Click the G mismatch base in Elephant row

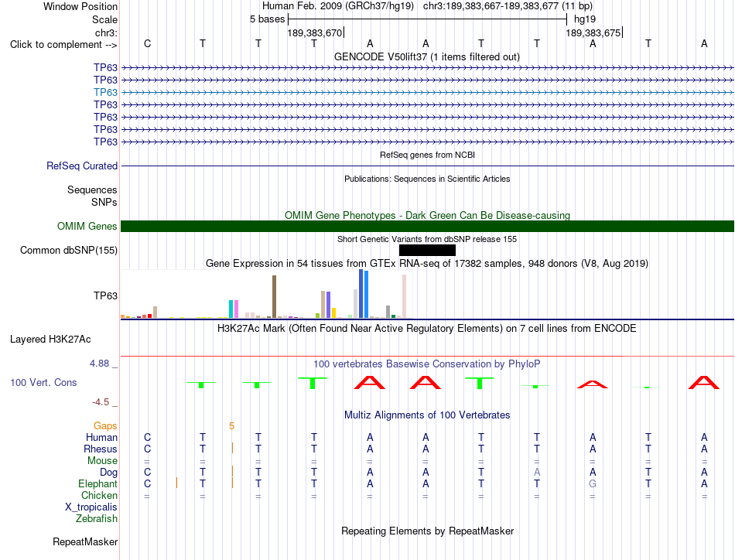tap(593, 483)
